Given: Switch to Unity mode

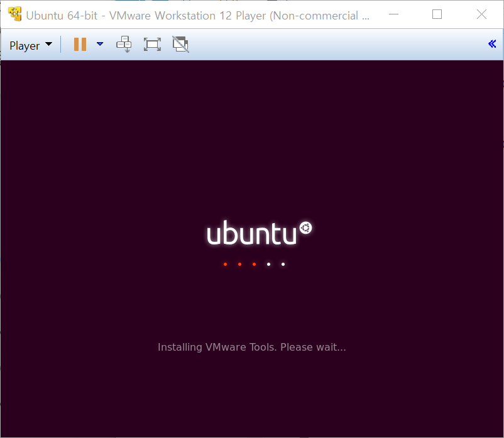Looking at the screenshot, I should click(x=181, y=44).
